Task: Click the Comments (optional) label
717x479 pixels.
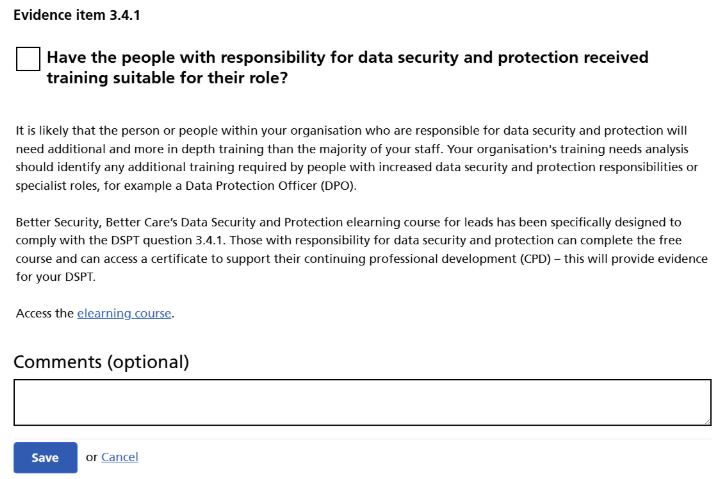Action: [101, 362]
